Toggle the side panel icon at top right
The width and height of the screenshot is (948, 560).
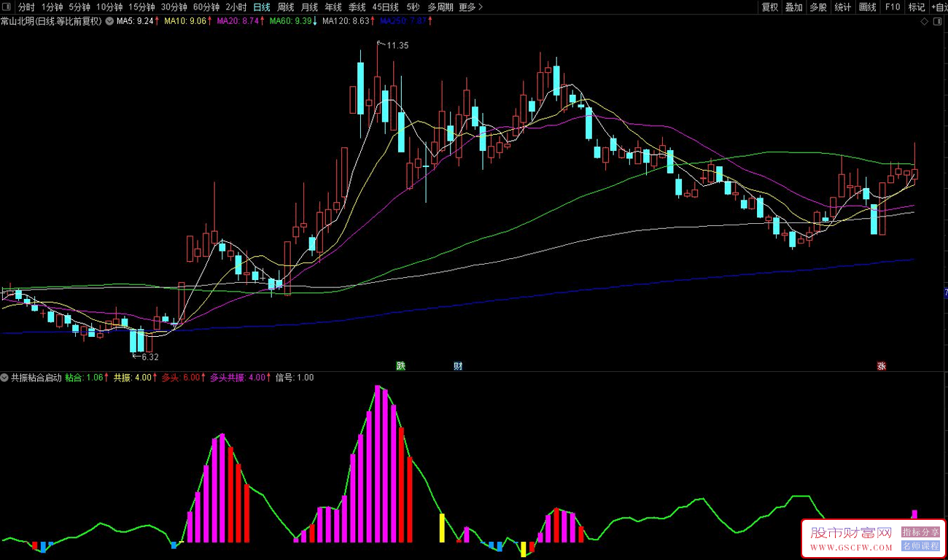(938, 22)
